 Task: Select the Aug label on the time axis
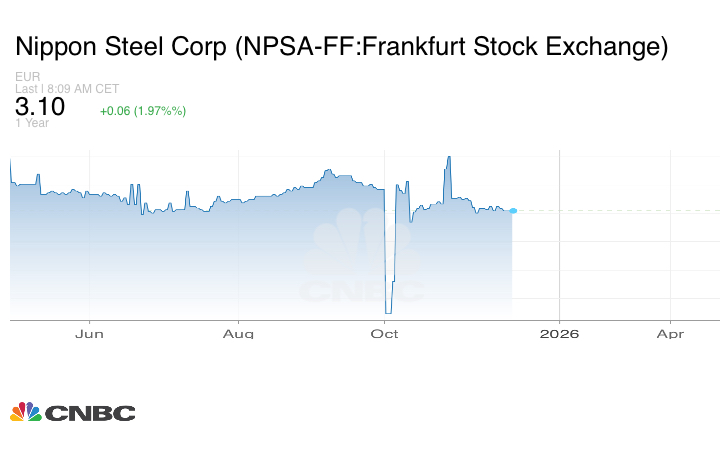pos(238,334)
